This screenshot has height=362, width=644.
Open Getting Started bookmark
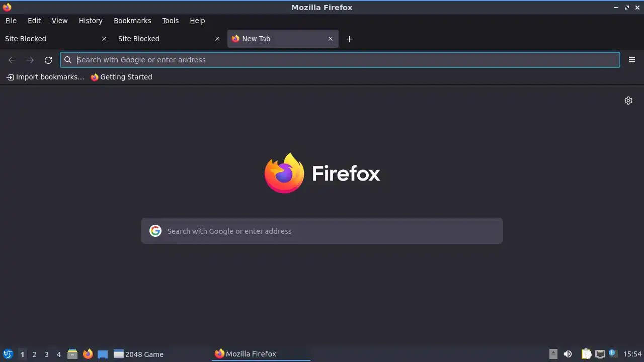pos(121,77)
